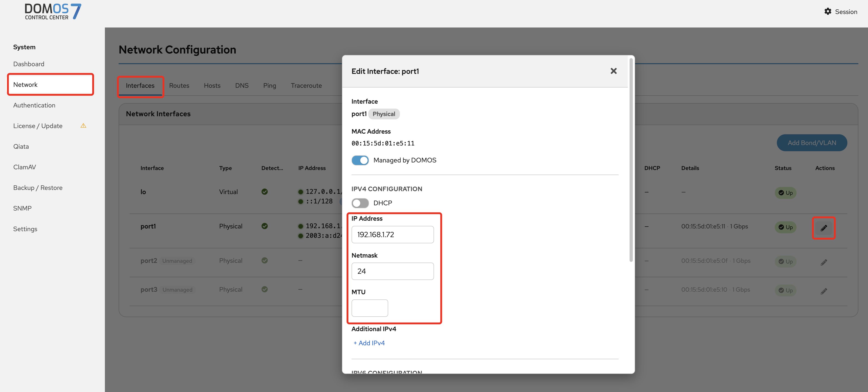Image resolution: width=868 pixels, height=392 pixels.
Task: Open the Traceroute tab
Action: click(306, 86)
